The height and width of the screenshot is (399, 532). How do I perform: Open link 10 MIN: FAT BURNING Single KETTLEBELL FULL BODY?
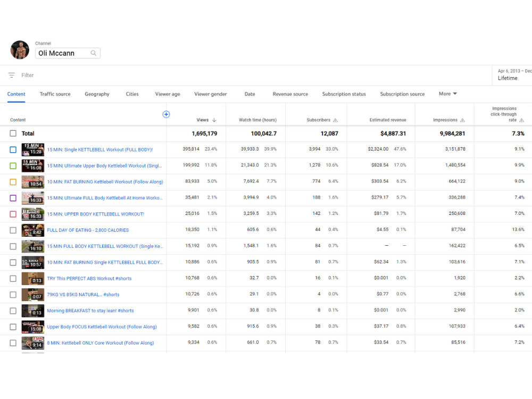[105, 262]
